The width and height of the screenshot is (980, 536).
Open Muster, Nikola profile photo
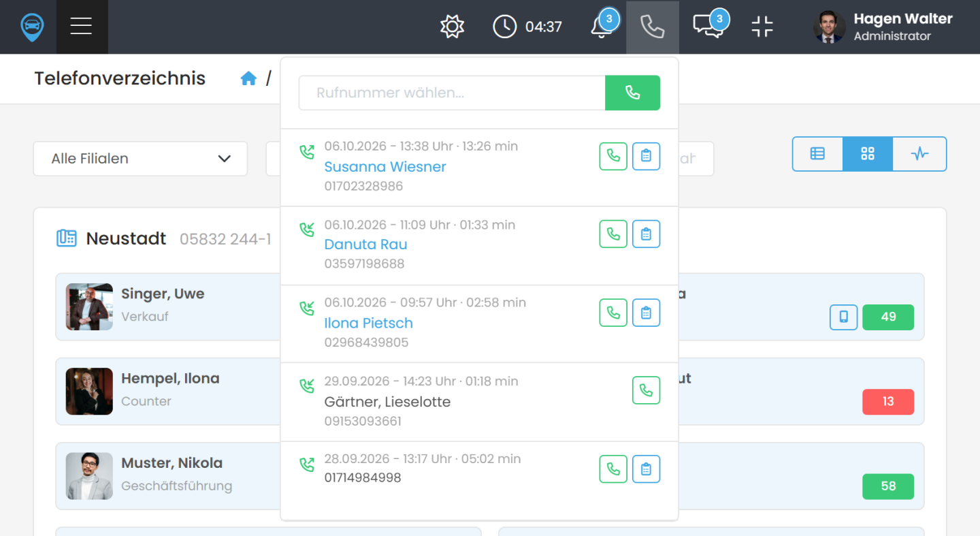(89, 476)
